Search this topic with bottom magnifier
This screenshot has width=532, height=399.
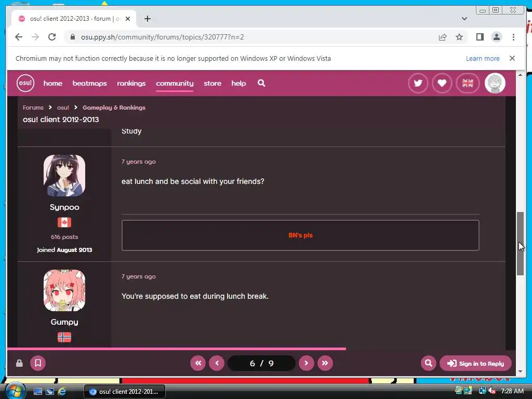429,363
